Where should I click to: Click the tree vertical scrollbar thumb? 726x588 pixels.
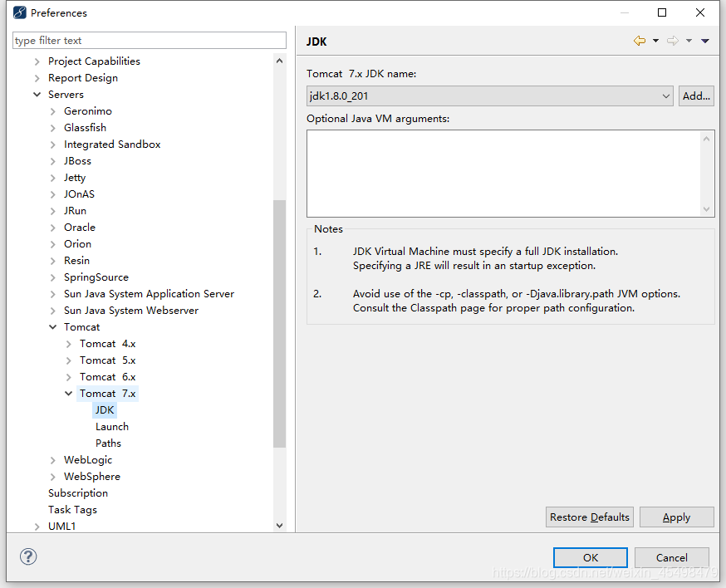pos(279,324)
